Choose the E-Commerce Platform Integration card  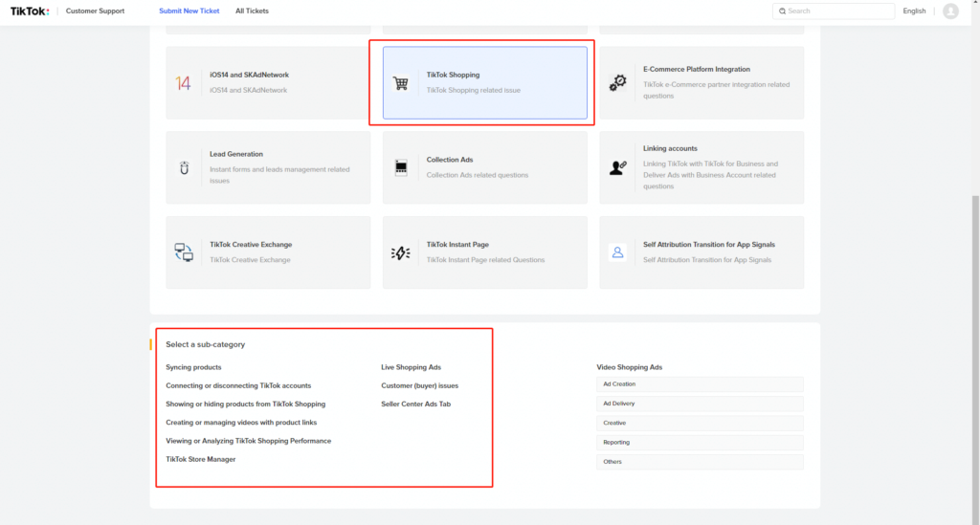(x=702, y=82)
